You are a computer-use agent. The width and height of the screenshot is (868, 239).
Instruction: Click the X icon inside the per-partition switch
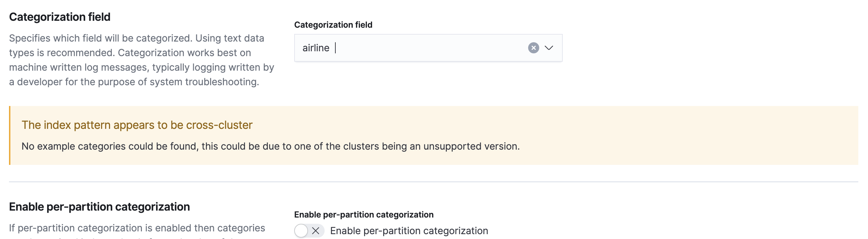pos(316,231)
